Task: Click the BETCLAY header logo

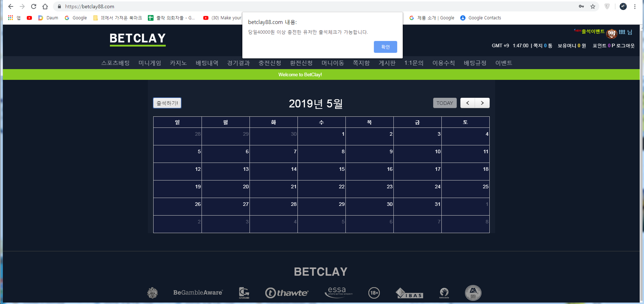Action: click(137, 39)
